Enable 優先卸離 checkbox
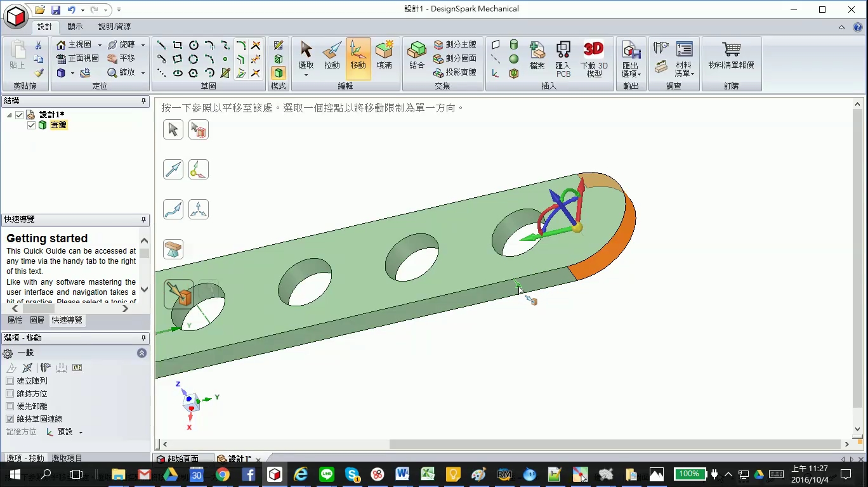This screenshot has height=487, width=868. pyautogui.click(x=10, y=406)
